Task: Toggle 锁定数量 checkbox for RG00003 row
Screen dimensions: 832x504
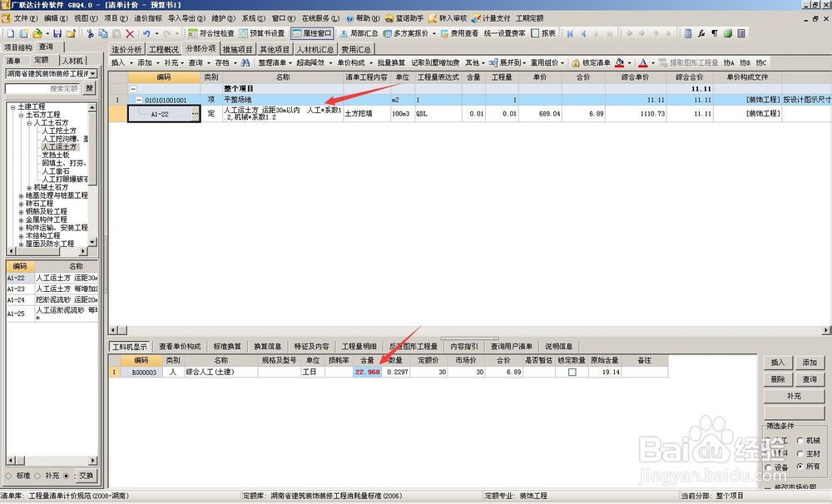Action: coord(572,372)
